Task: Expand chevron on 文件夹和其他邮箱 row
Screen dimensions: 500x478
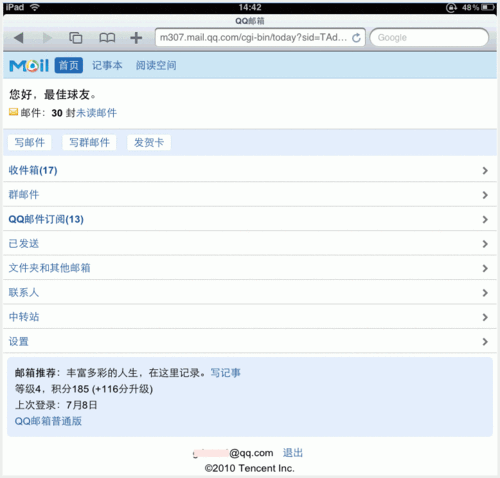Action: point(485,268)
